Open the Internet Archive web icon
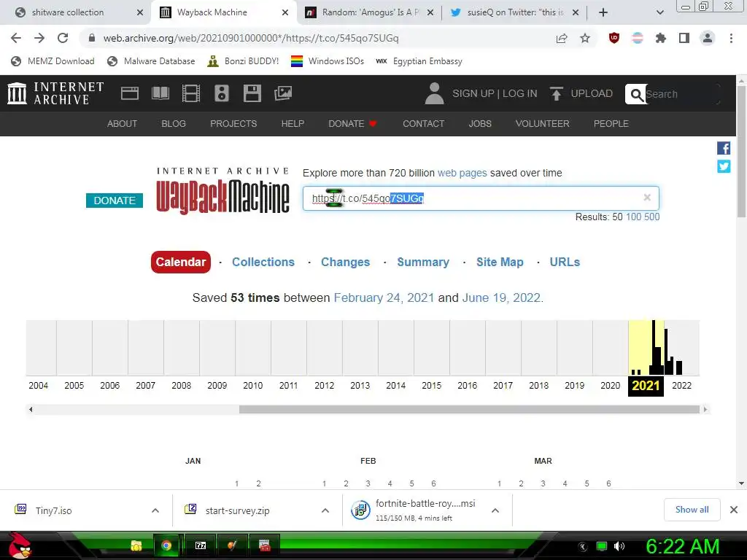The width and height of the screenshot is (747, 560). click(x=130, y=93)
